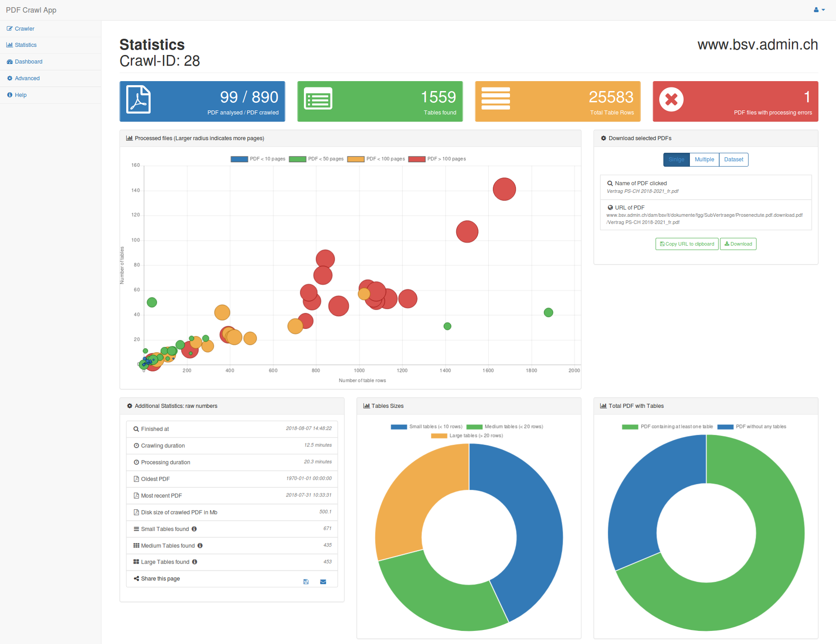The height and width of the screenshot is (644, 836).
Task: Click Oldest PDF date 1970-01-01 00:00:00
Action: click(x=309, y=479)
